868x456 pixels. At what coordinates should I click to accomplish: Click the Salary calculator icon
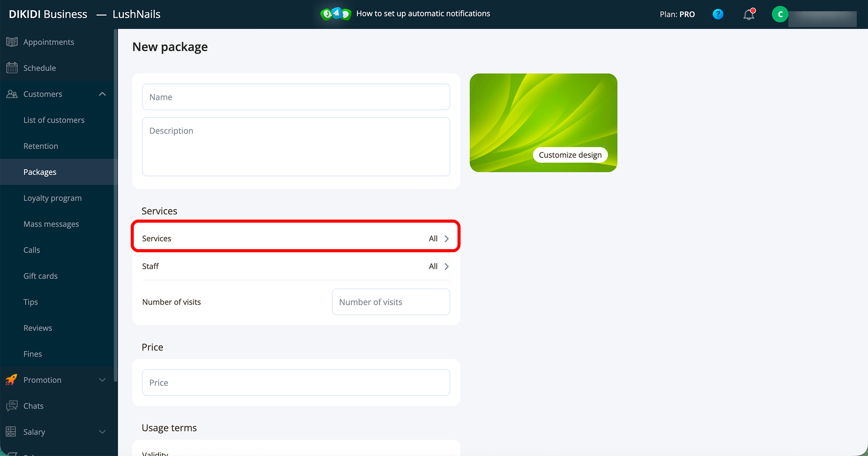(11, 432)
